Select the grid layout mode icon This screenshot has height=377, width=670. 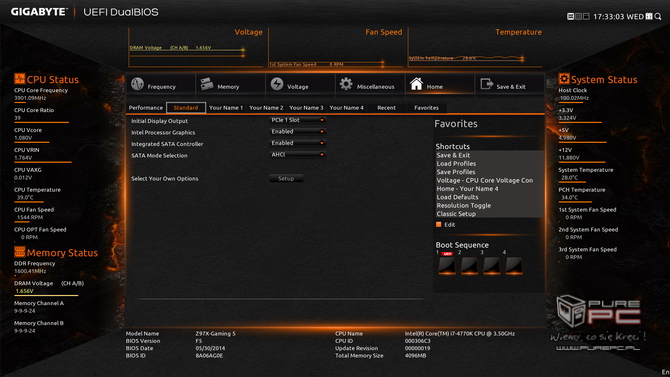(578, 16)
